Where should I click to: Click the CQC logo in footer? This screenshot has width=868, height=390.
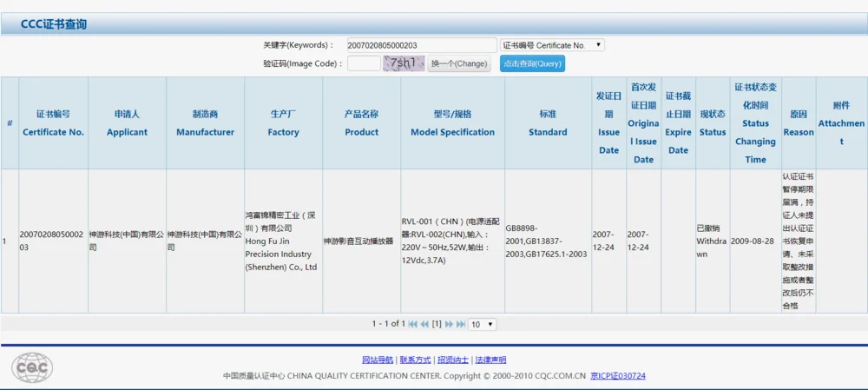click(x=32, y=367)
